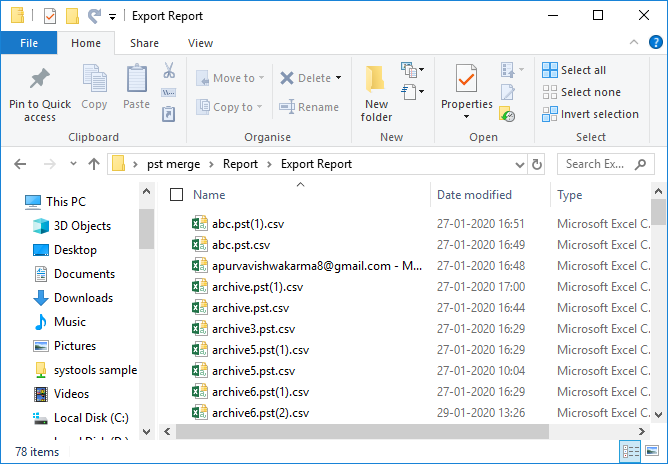Click Properties icon in Quick Access Toolbar

(x=50, y=16)
